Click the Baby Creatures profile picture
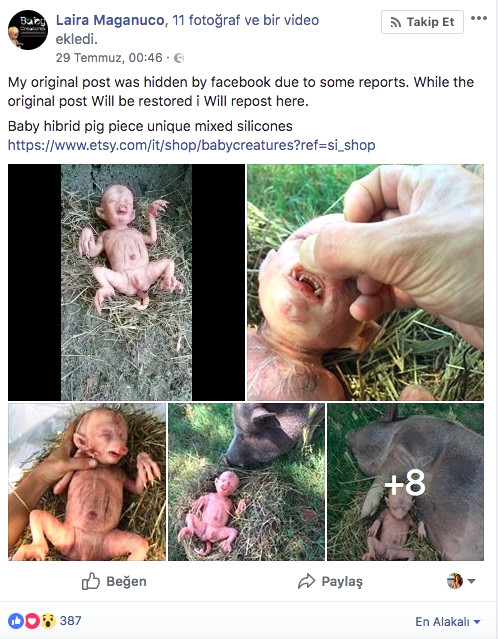 [x=28, y=30]
